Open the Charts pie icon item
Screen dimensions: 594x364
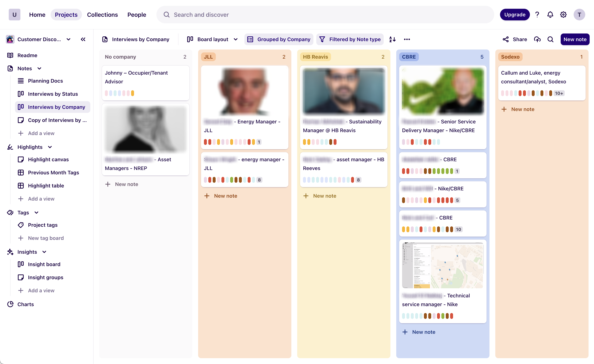point(10,304)
